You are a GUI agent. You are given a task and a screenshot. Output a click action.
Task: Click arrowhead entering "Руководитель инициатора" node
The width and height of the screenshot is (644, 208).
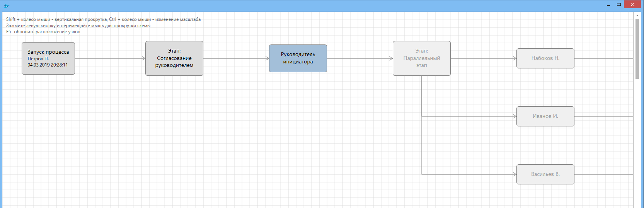[x=267, y=58]
